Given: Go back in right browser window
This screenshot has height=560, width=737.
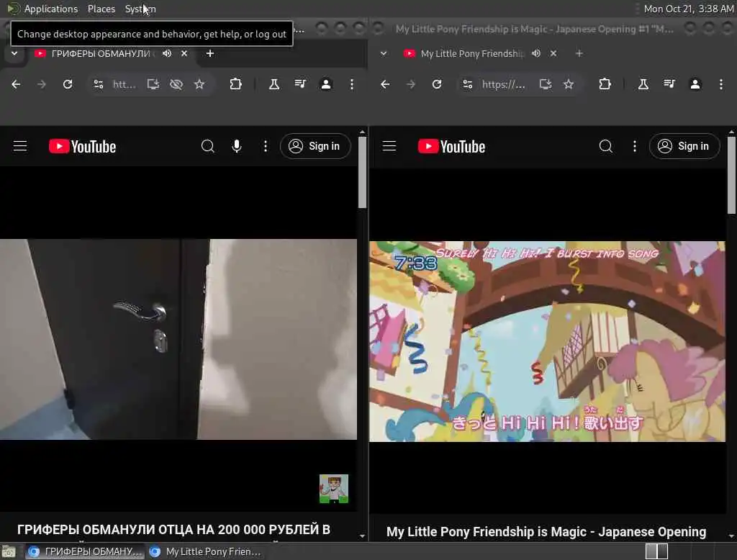Looking at the screenshot, I should [385, 84].
